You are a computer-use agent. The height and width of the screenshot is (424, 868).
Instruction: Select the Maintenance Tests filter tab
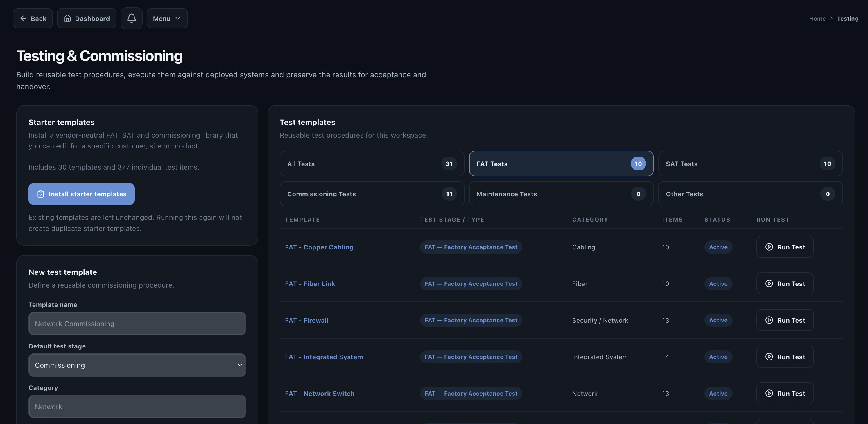tap(561, 194)
